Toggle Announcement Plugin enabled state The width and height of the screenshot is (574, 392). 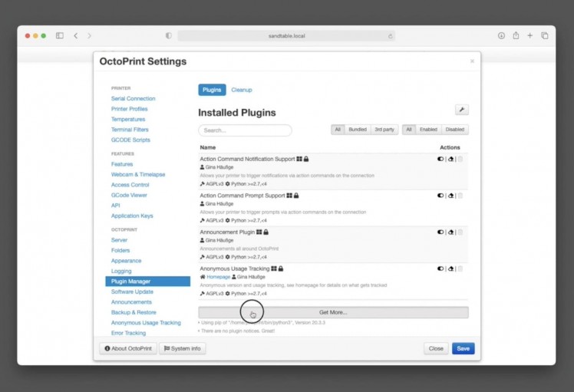coord(440,232)
